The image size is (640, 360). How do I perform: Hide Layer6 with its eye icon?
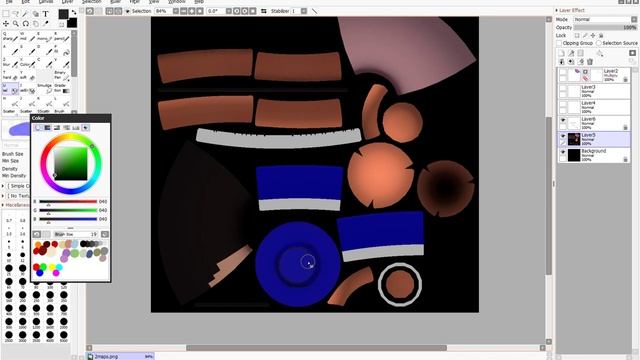click(x=563, y=120)
